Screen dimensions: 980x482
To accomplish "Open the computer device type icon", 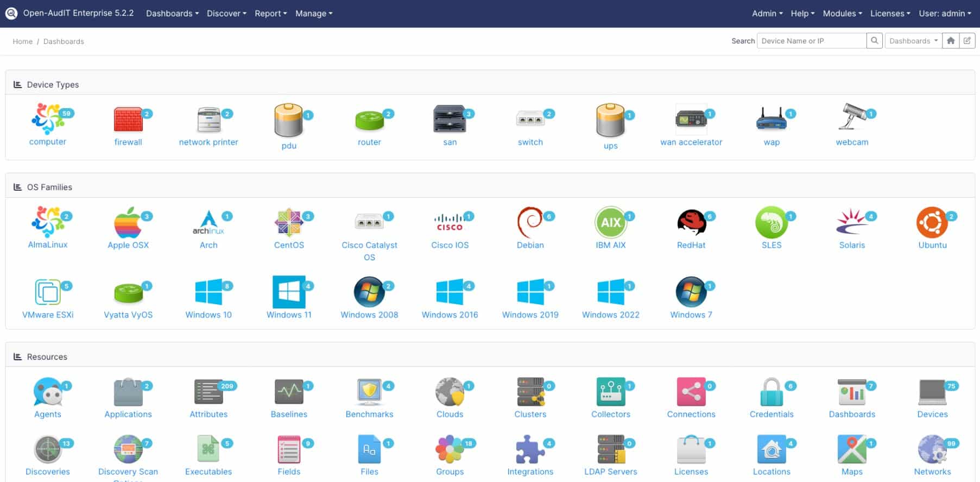I will pyautogui.click(x=48, y=118).
